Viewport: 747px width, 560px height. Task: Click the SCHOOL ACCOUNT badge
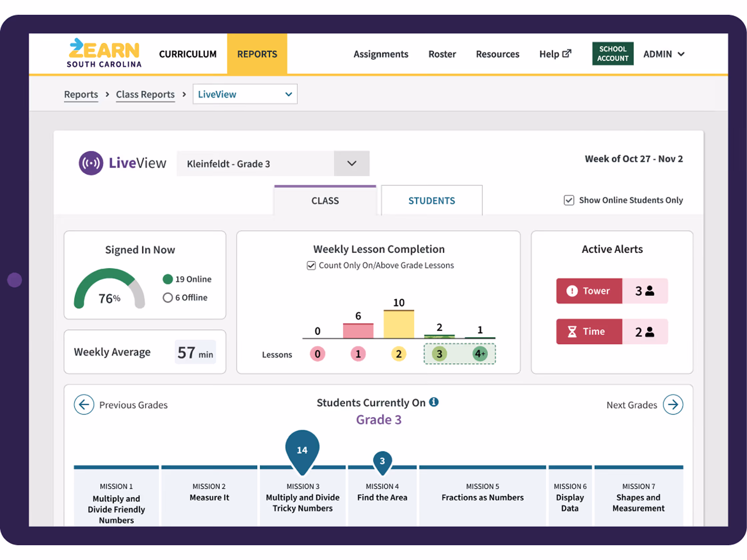click(613, 54)
